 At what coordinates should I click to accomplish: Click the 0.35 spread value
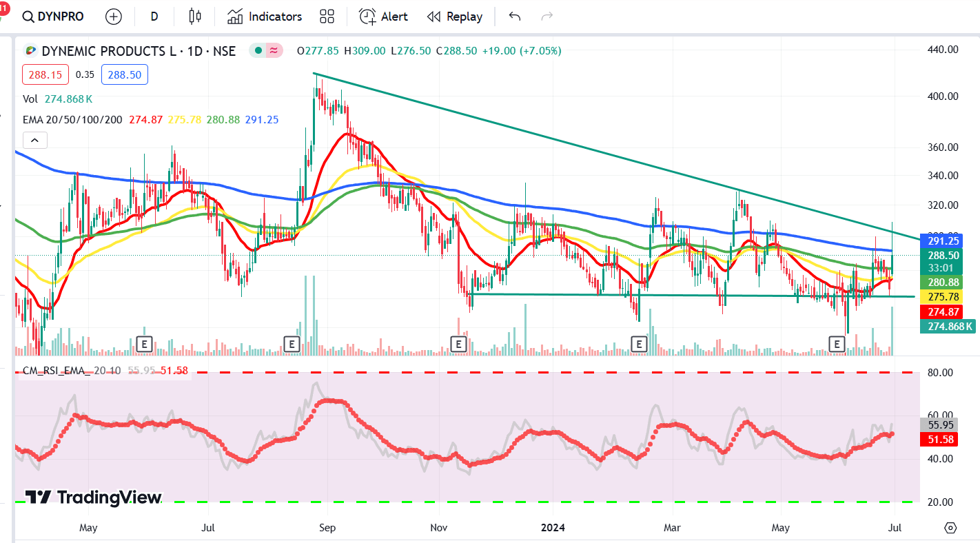tap(85, 74)
